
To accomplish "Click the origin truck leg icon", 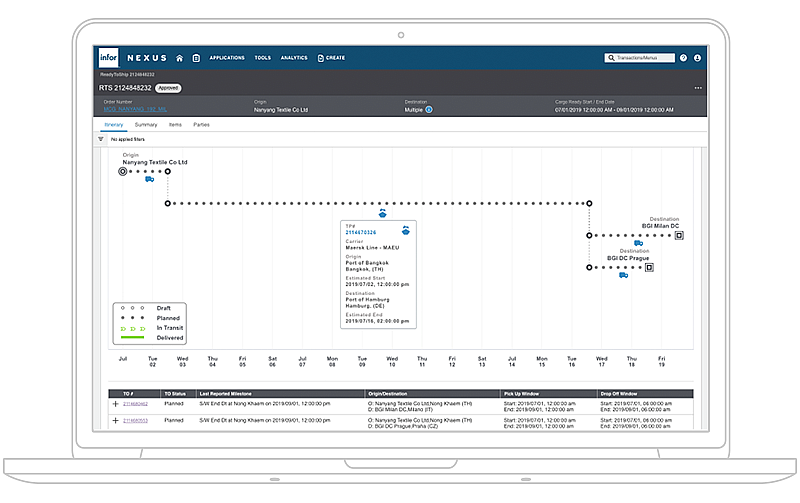I will [149, 180].
